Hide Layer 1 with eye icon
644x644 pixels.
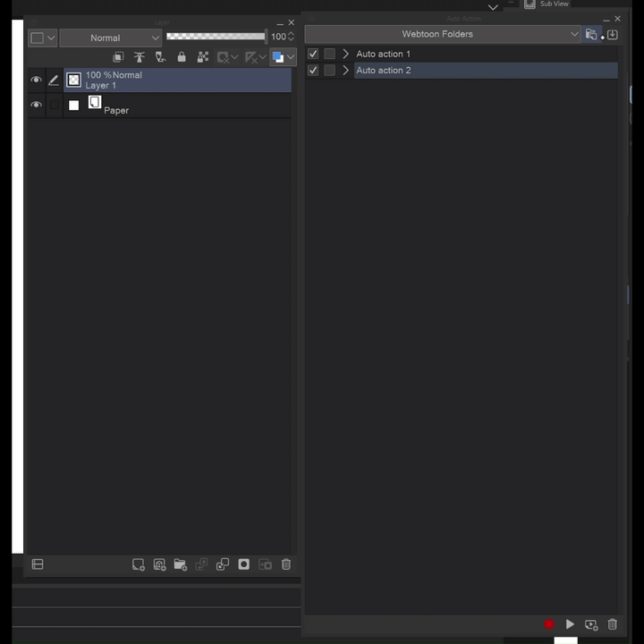[x=36, y=80]
